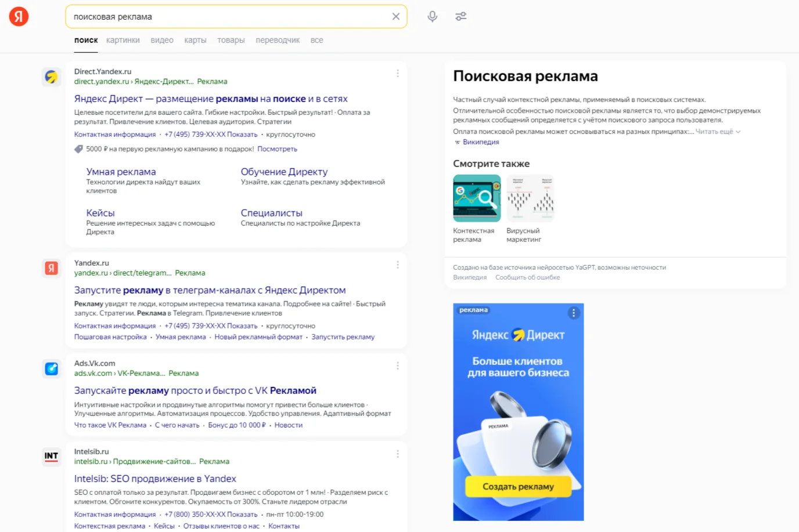799x532 pixels.
Task: Focus the search input field
Action: pos(229,17)
